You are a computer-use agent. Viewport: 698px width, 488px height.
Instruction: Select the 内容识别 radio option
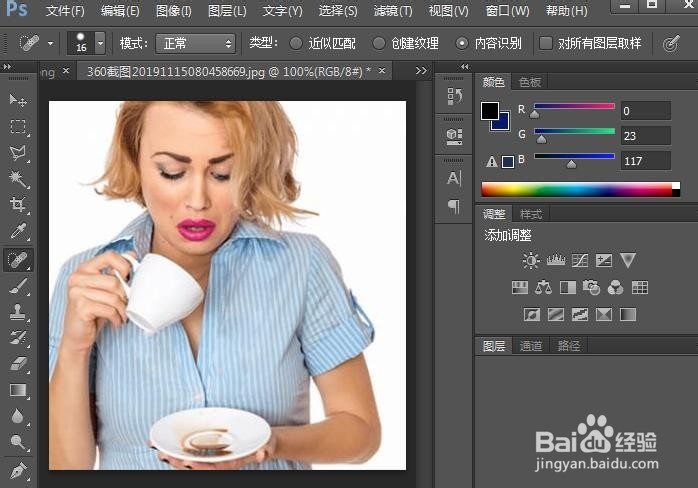[x=462, y=43]
